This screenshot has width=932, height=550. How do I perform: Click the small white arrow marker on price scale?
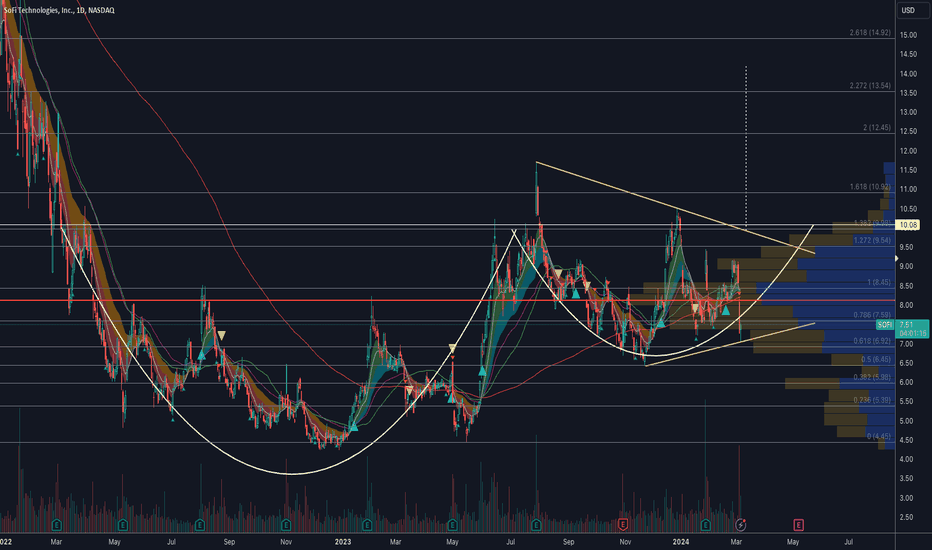(897, 259)
